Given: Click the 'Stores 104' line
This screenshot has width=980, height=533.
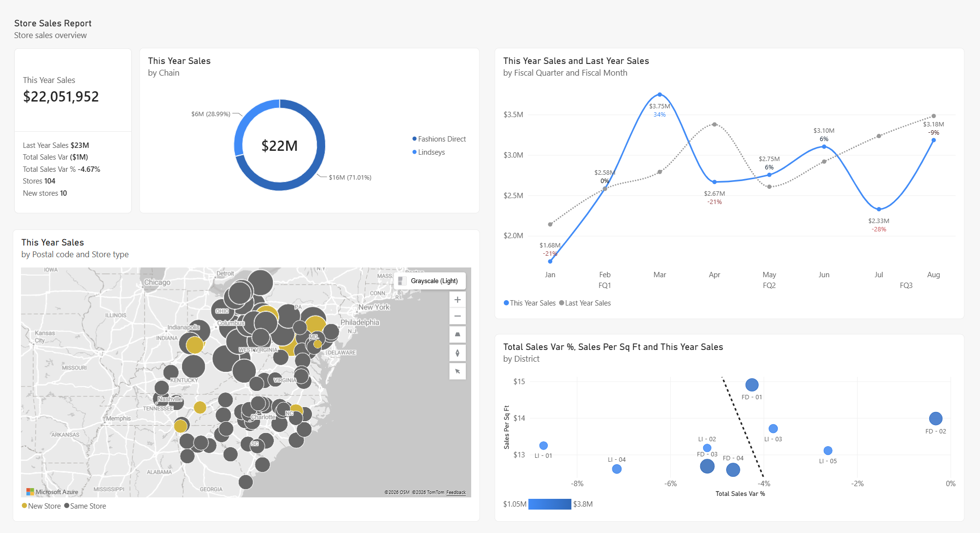Looking at the screenshot, I should [x=39, y=181].
